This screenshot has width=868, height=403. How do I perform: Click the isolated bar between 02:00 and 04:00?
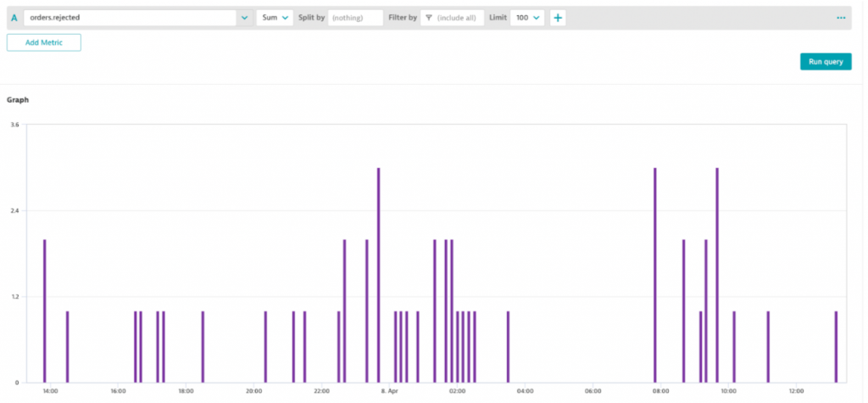click(508, 346)
